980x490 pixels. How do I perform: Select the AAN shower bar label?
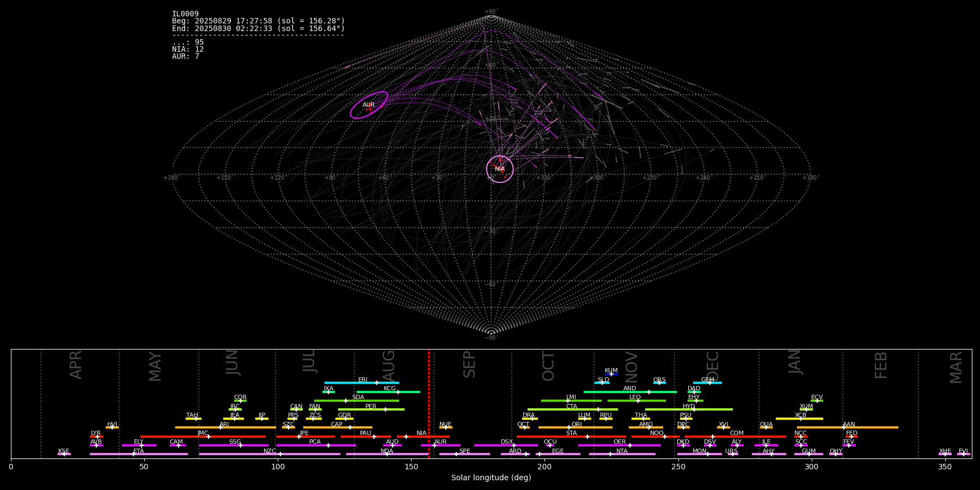849,425
